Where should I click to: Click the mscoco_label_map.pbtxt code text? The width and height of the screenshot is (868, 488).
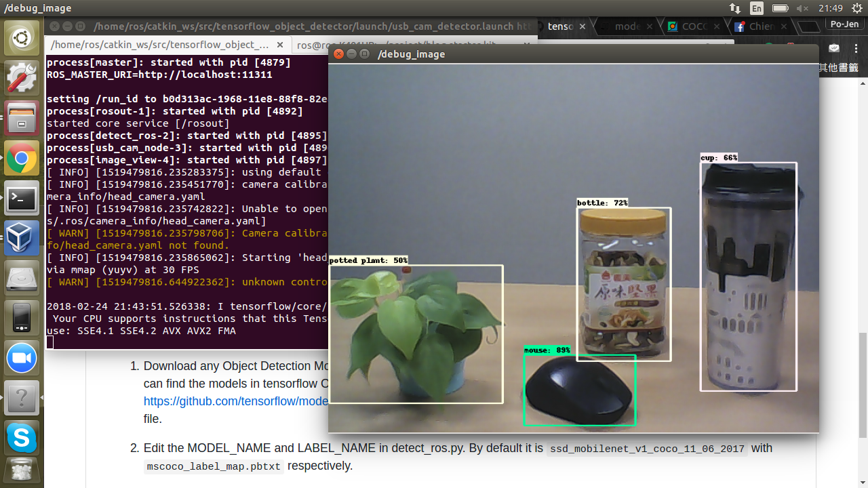click(214, 466)
